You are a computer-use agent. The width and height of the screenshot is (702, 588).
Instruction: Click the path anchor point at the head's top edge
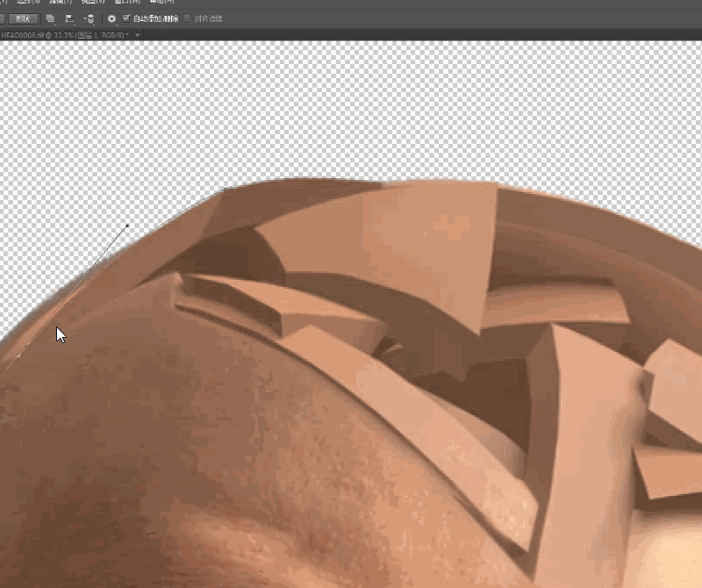[x=226, y=190]
